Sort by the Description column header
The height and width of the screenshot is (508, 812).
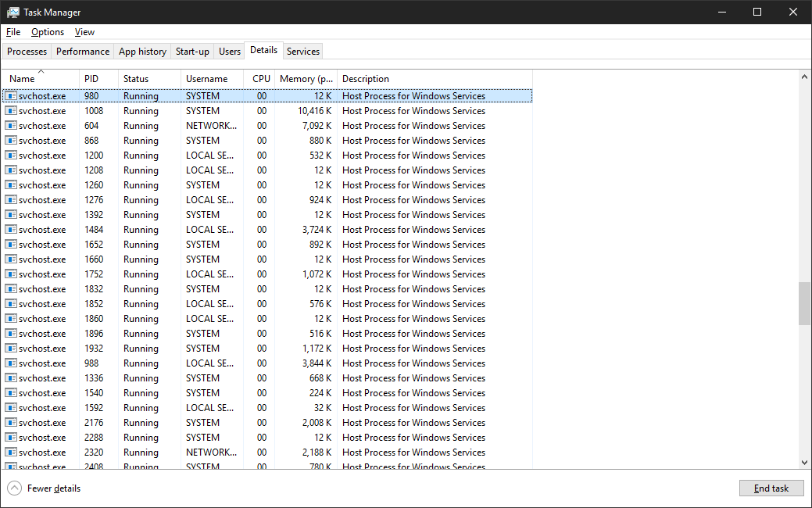[435, 79]
